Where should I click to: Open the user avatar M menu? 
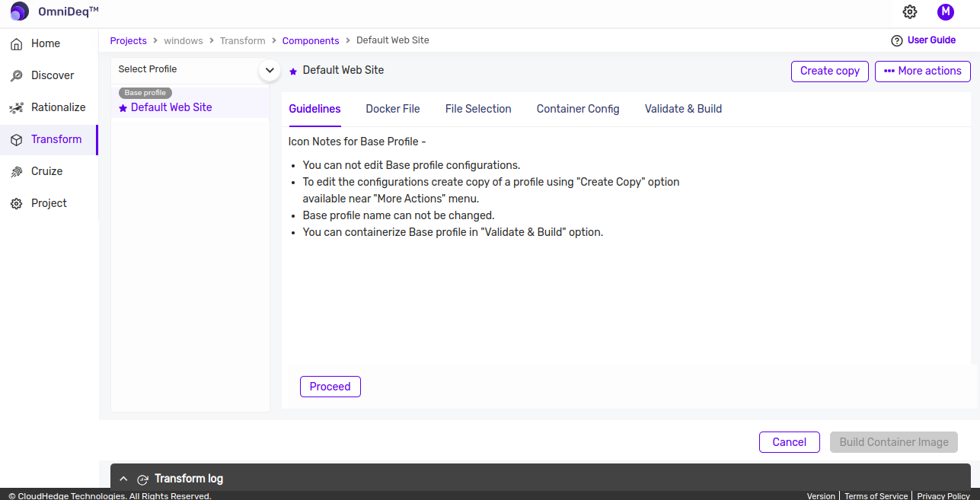pyautogui.click(x=945, y=11)
